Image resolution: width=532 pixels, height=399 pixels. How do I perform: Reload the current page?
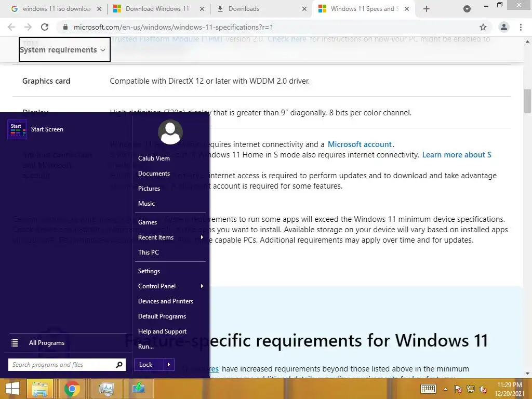[x=45, y=27]
